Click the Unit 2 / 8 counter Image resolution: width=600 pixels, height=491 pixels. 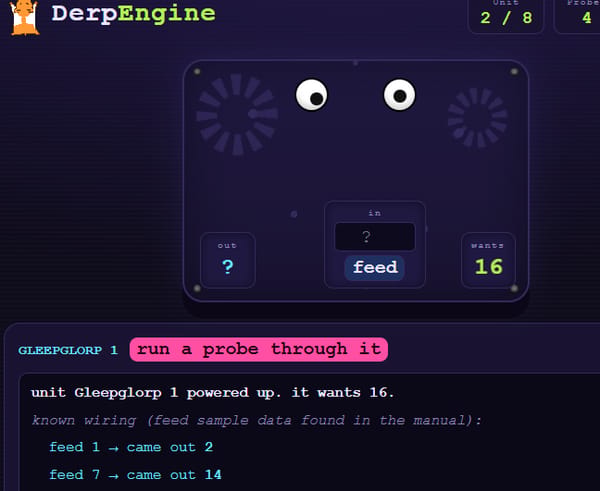tap(506, 15)
